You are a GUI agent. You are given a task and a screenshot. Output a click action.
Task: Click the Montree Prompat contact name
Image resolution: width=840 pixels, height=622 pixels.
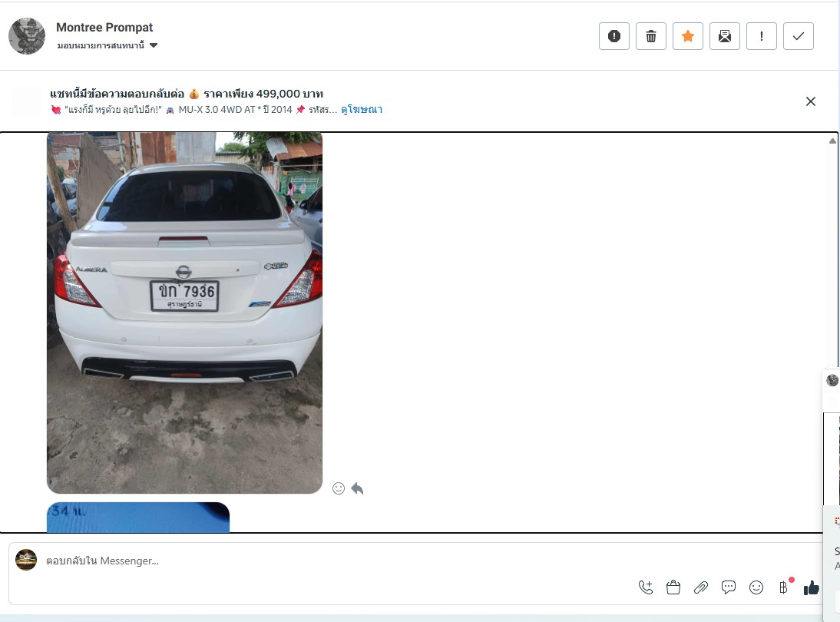pos(104,28)
